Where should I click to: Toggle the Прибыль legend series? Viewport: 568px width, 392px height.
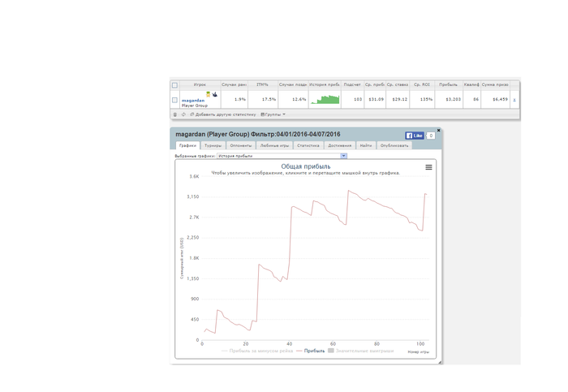pyautogui.click(x=311, y=351)
